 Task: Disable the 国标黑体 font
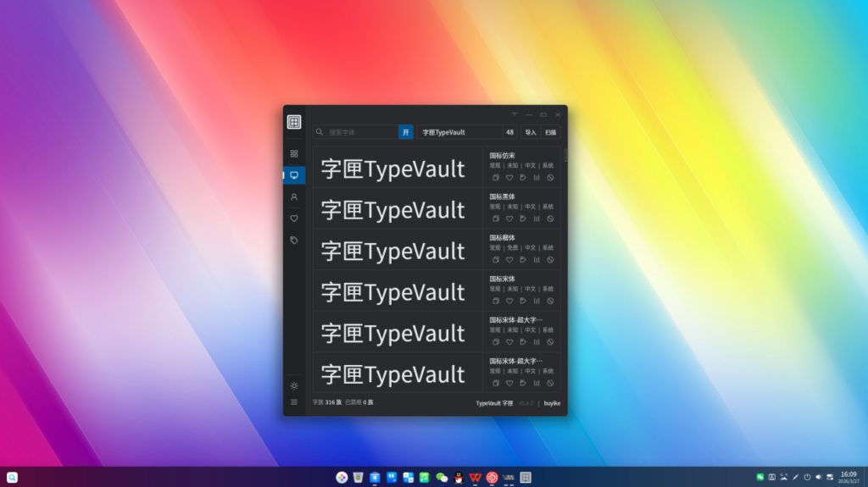[x=550, y=219]
